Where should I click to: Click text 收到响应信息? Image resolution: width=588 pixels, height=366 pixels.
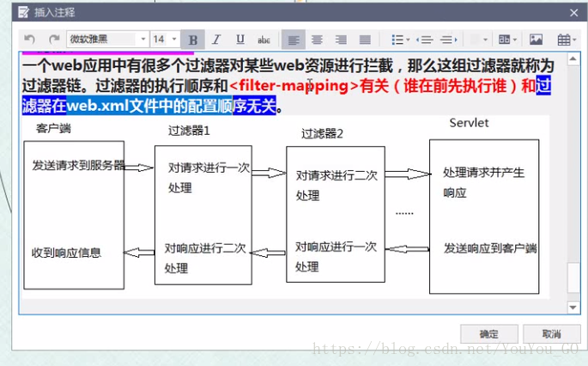tap(66, 253)
